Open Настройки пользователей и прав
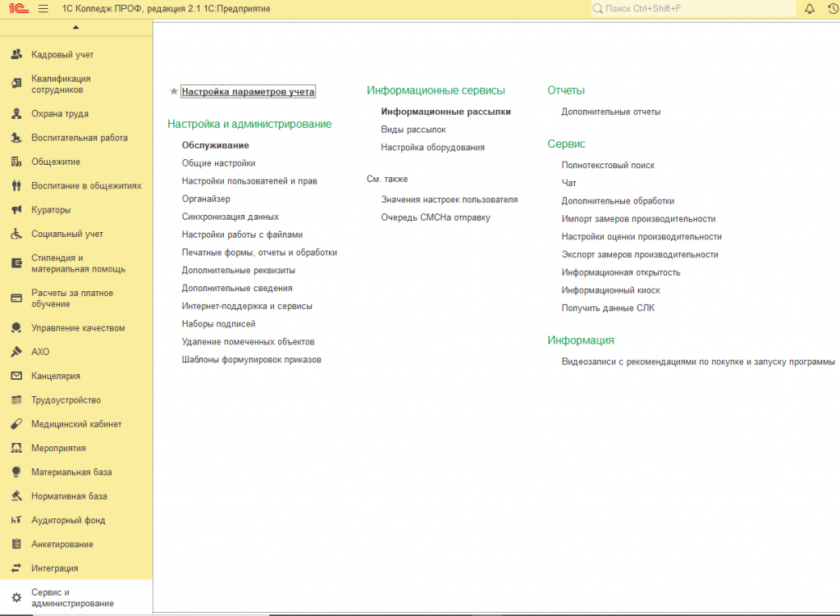 [x=249, y=181]
